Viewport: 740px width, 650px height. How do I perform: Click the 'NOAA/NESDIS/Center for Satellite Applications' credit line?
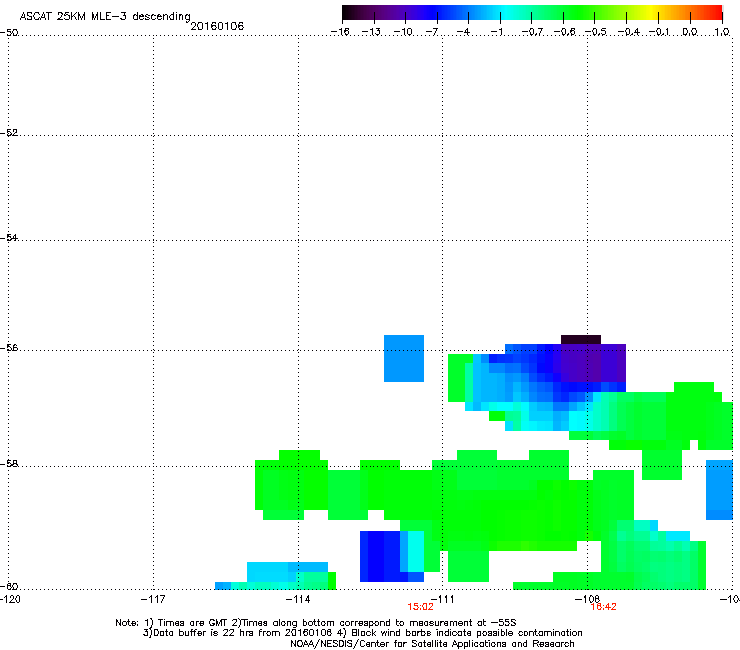[432, 644]
